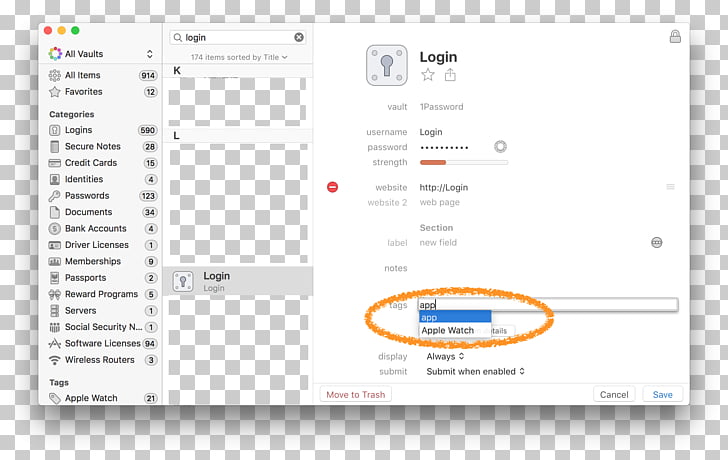Screen dimensions: 728x460
Task: Change the submit when enabled dropdown
Action: [475, 371]
